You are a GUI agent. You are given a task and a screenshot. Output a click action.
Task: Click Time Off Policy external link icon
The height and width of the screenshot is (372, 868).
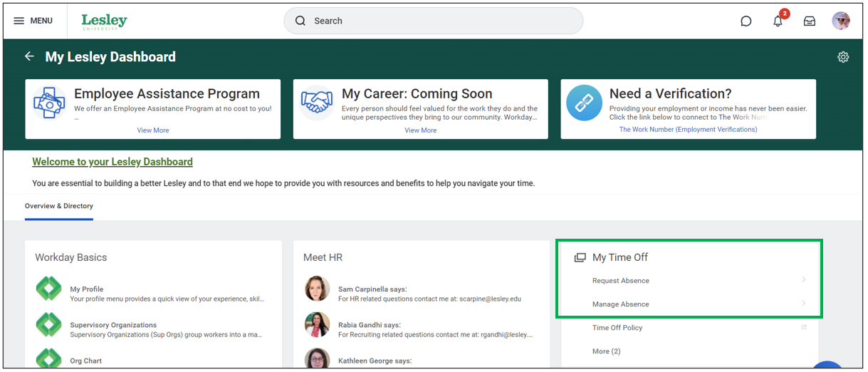(x=804, y=327)
